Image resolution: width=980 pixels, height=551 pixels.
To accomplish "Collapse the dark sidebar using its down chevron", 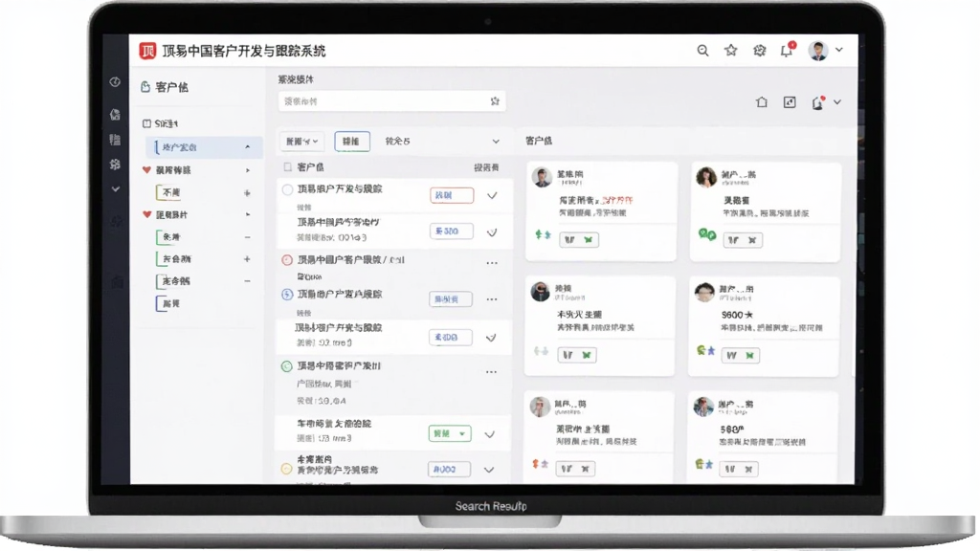I will click(x=116, y=188).
